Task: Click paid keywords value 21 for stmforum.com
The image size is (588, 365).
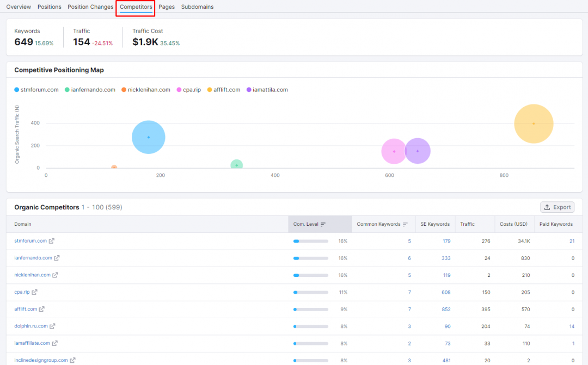Action: (572, 241)
